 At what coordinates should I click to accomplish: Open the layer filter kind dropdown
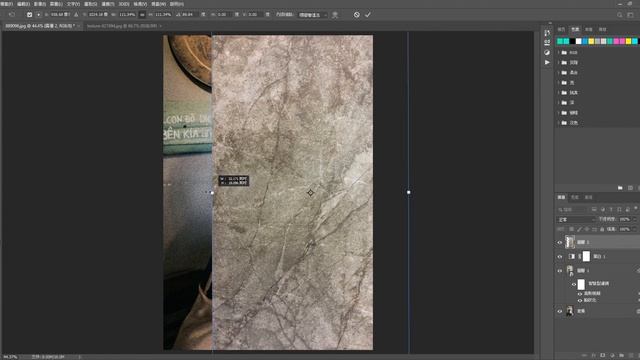(x=572, y=209)
